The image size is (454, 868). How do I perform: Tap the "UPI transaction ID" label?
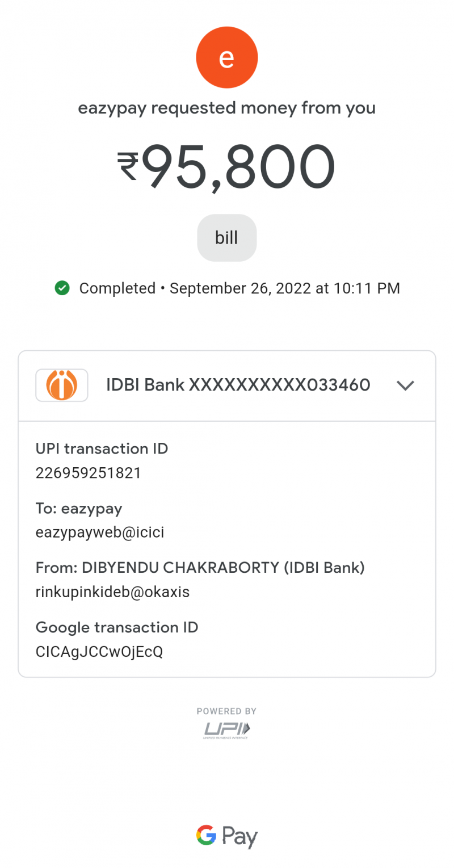[x=102, y=448]
